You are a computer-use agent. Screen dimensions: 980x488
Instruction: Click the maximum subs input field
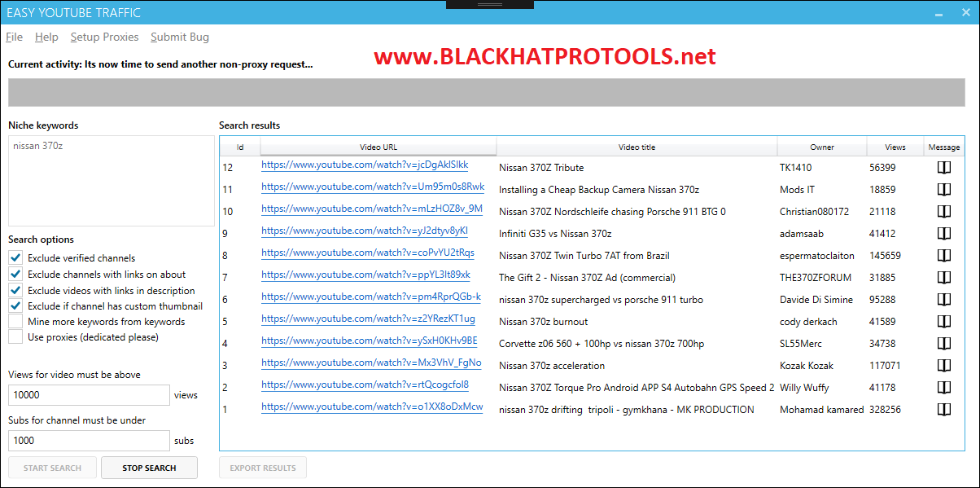tap(89, 441)
